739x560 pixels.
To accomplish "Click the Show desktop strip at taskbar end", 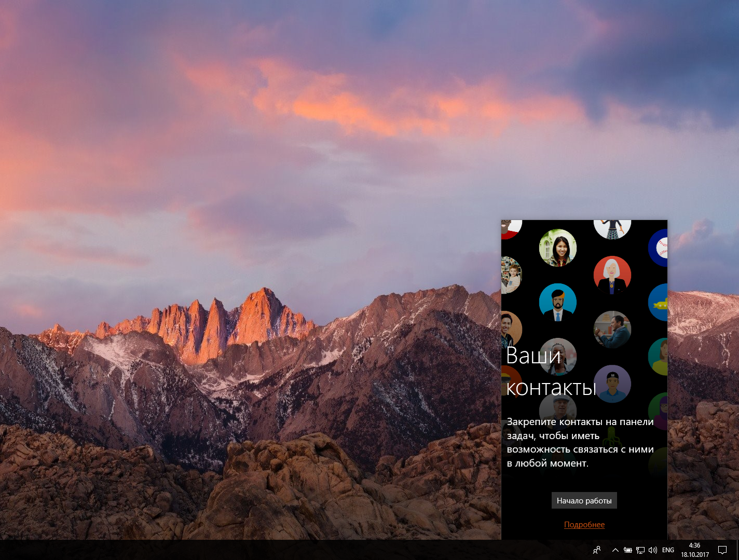I will [737, 550].
